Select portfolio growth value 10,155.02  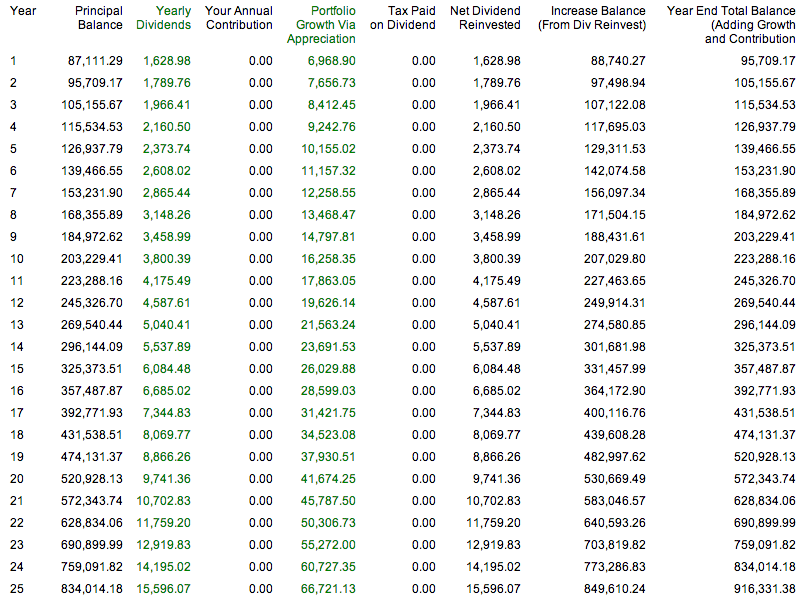pos(328,149)
